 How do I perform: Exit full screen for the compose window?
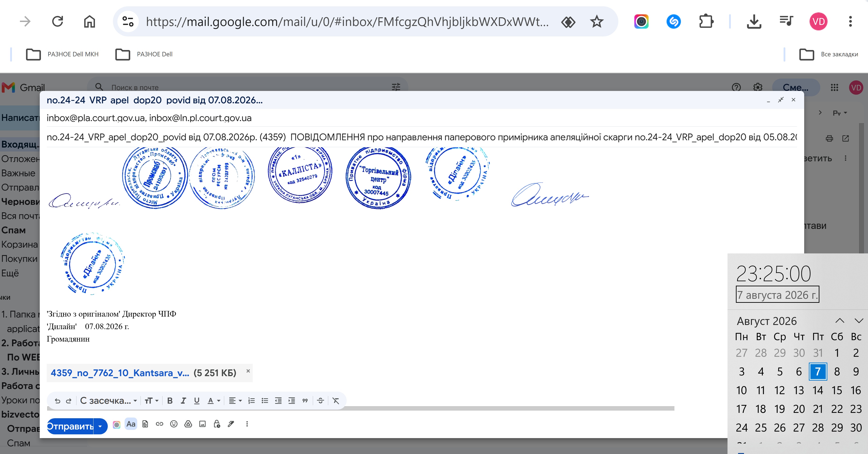click(x=781, y=100)
